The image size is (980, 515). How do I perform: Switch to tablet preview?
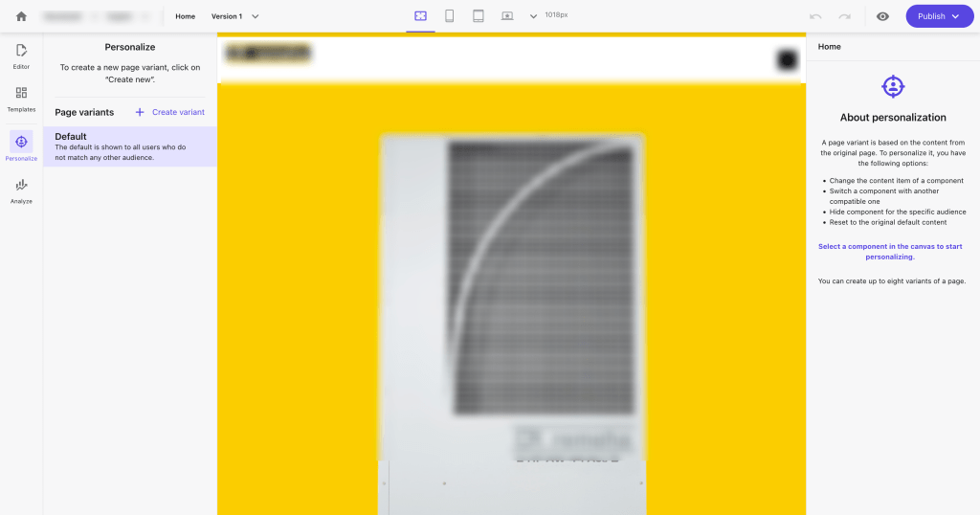point(479,16)
